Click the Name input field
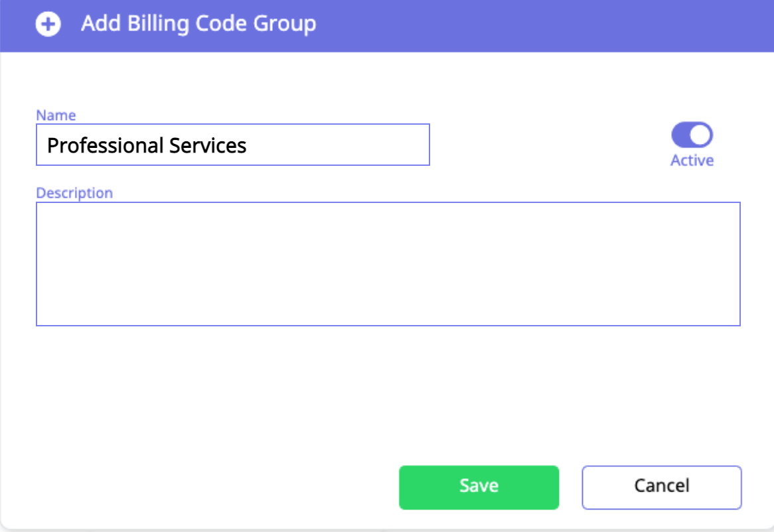 point(232,145)
